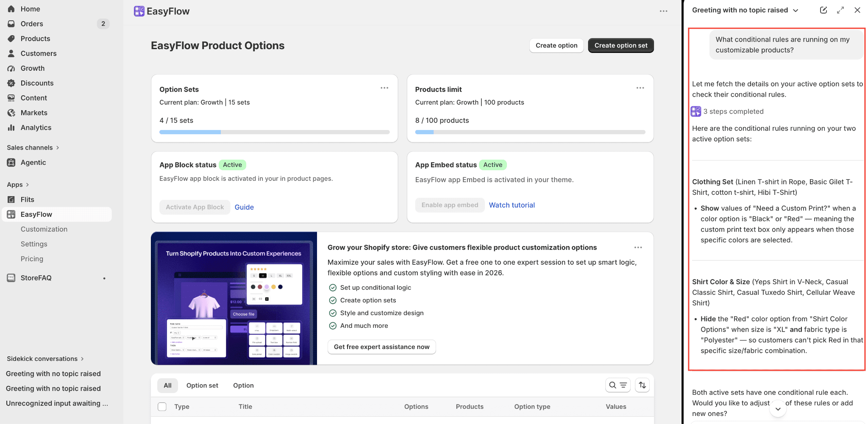The width and height of the screenshot is (868, 424).
Task: Click the Activate App Block button
Action: tap(195, 207)
